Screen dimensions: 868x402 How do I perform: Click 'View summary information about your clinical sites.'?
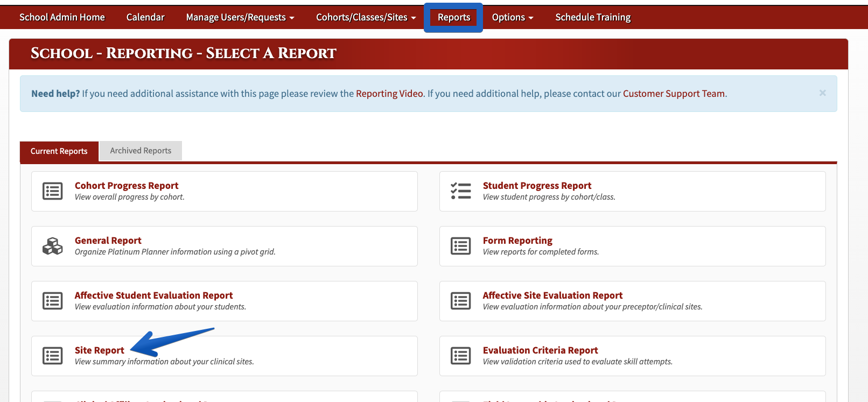164,362
